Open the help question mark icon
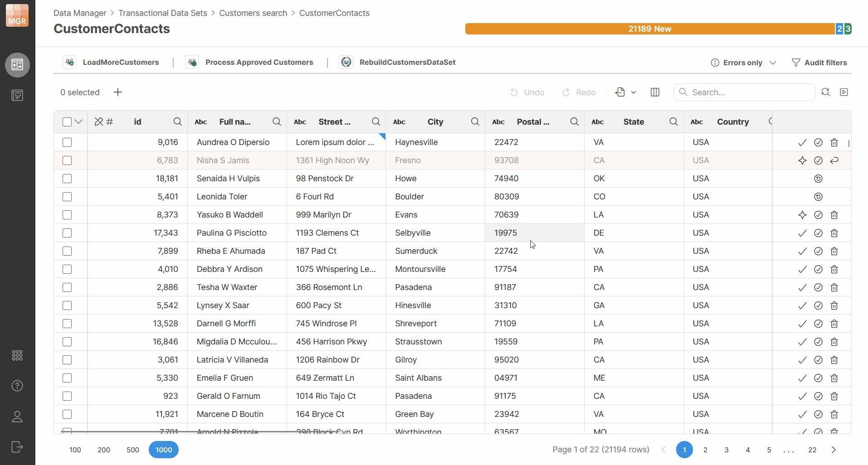This screenshot has width=868, height=465. [x=17, y=386]
